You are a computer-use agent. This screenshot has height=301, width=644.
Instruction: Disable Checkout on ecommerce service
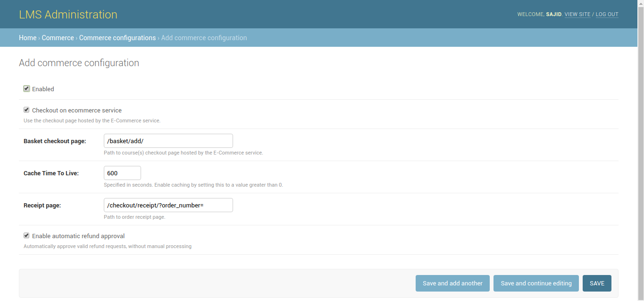(26, 110)
